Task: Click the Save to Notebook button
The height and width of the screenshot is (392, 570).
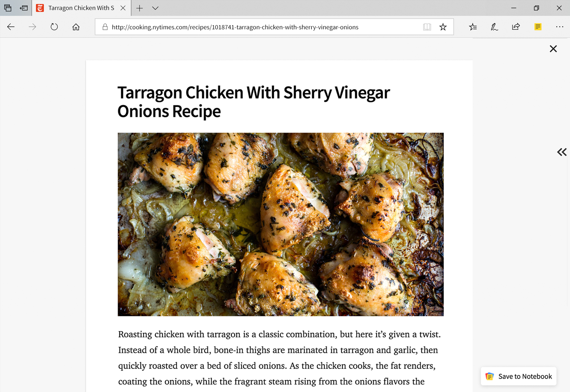Action: (x=519, y=376)
